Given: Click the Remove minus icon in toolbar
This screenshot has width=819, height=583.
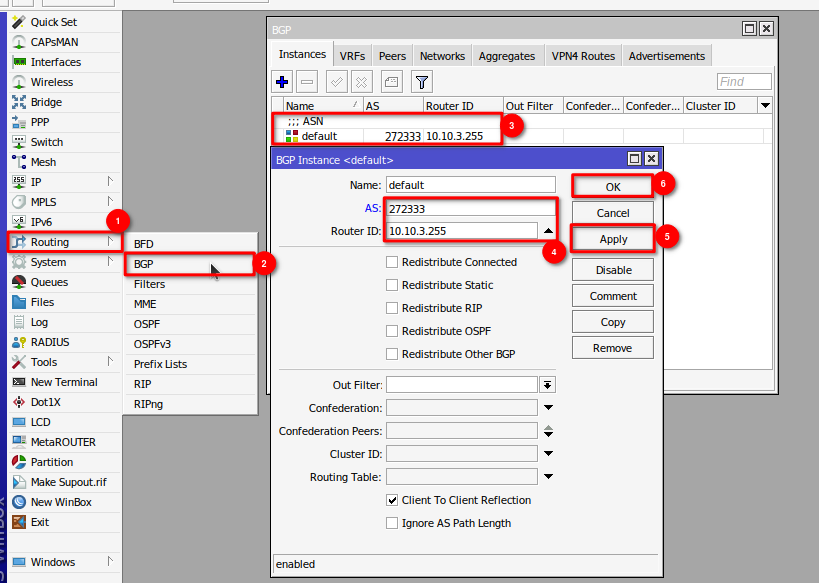Looking at the screenshot, I should coord(308,82).
